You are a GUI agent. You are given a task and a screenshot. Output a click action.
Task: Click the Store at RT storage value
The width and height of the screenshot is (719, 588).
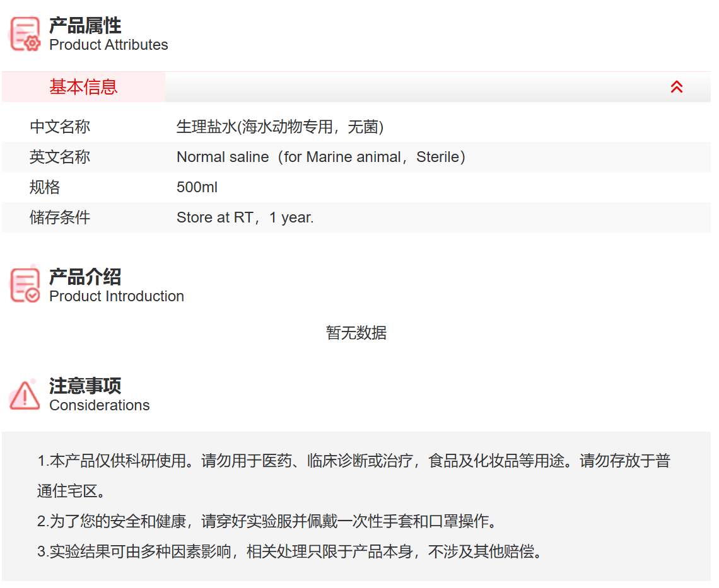[x=245, y=217]
